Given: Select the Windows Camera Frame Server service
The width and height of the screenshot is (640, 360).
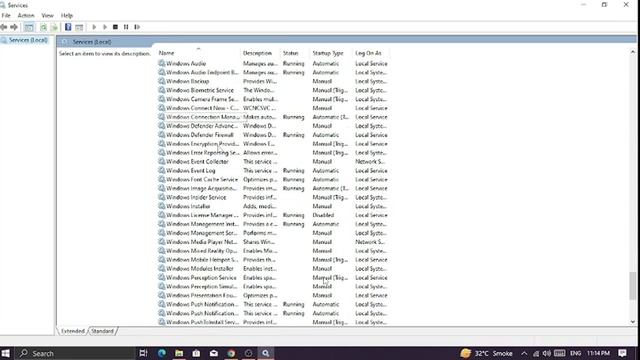Looking at the screenshot, I should (273, 99).
